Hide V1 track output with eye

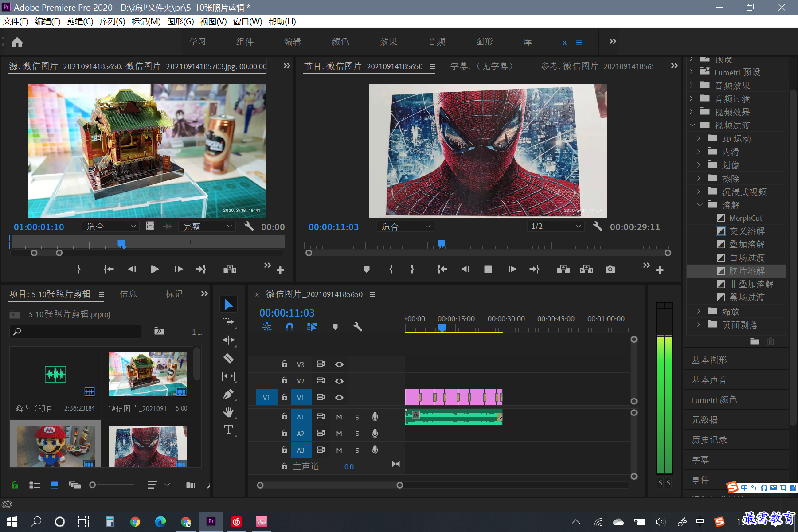339,398
